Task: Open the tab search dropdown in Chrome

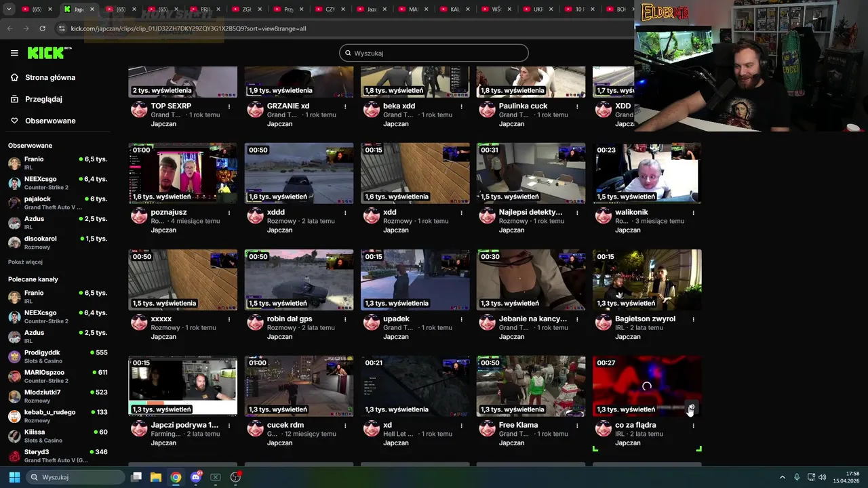Action: tap(9, 9)
